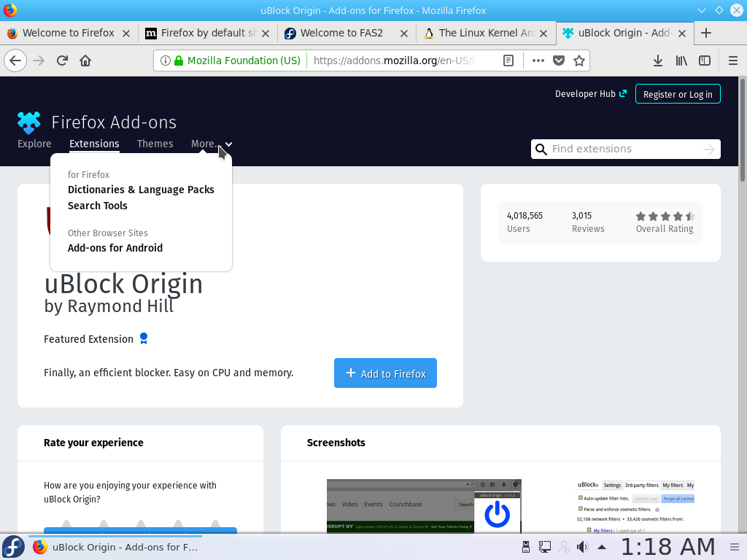Open the removable devices tray icon
This screenshot has height=560, width=747.
coord(526,547)
